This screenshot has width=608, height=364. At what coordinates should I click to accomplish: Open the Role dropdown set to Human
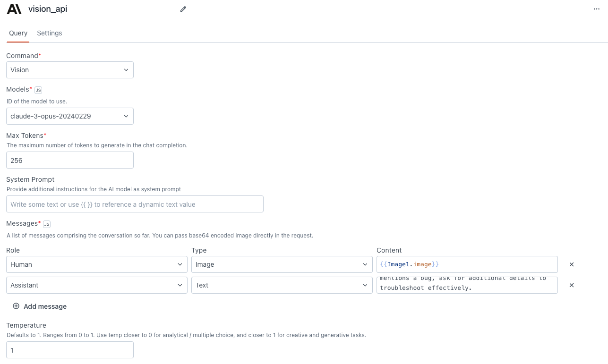point(96,264)
